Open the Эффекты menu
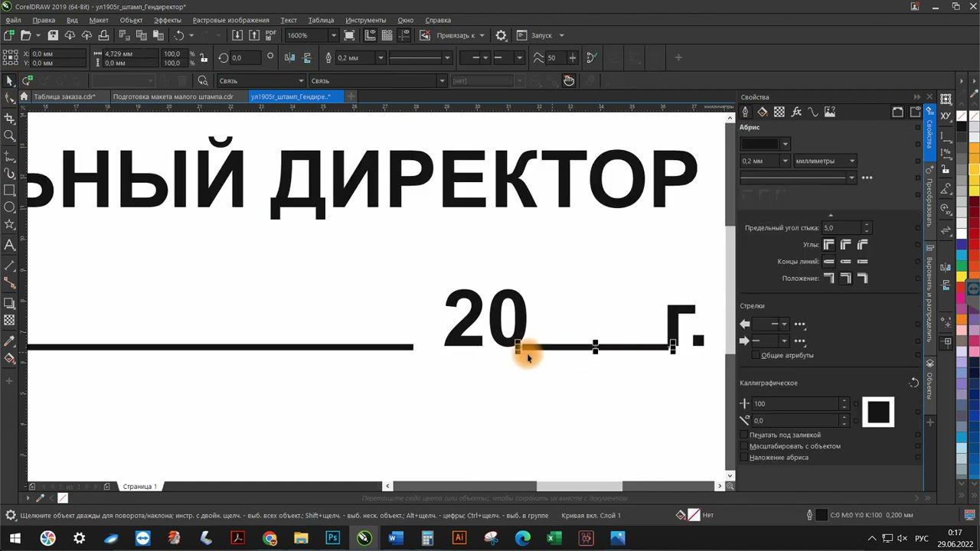This screenshot has width=980, height=551. 168,20
